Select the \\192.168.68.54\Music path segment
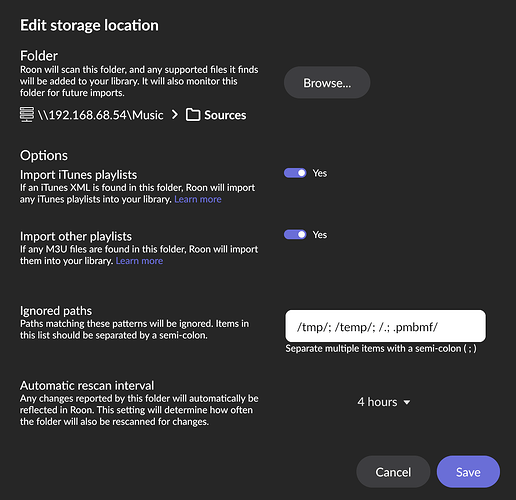516x500 pixels. pos(101,115)
